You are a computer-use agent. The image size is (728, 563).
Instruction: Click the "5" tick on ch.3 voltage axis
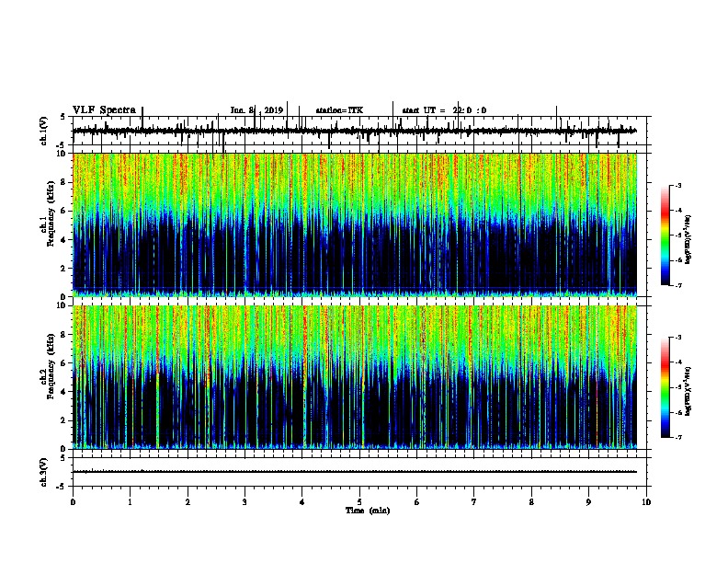[64, 458]
